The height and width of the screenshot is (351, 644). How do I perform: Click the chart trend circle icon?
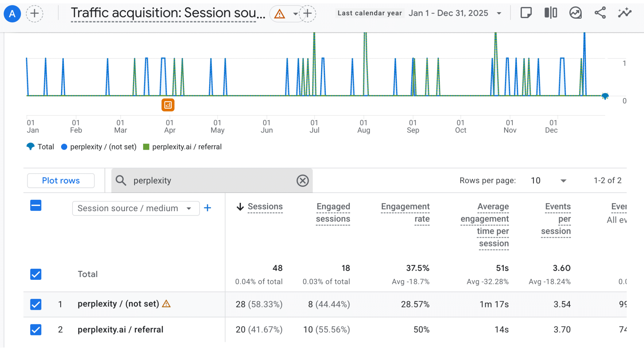[x=575, y=13]
